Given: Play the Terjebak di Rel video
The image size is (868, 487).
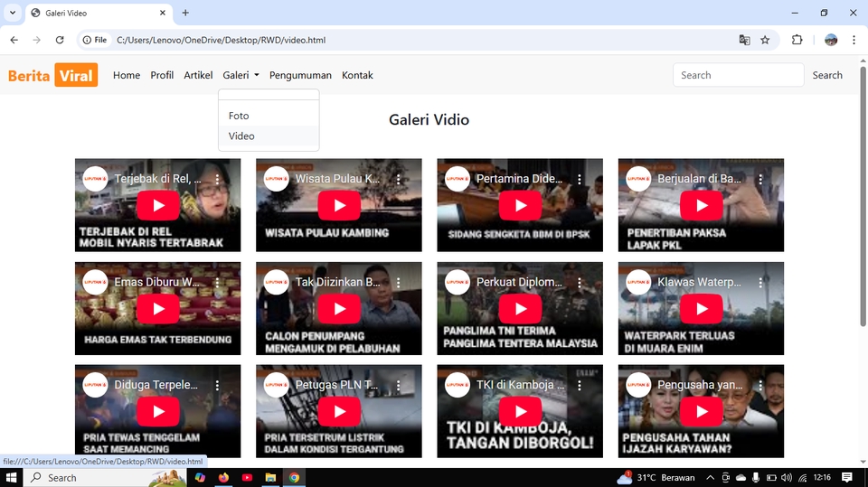Looking at the screenshot, I should click(x=158, y=206).
